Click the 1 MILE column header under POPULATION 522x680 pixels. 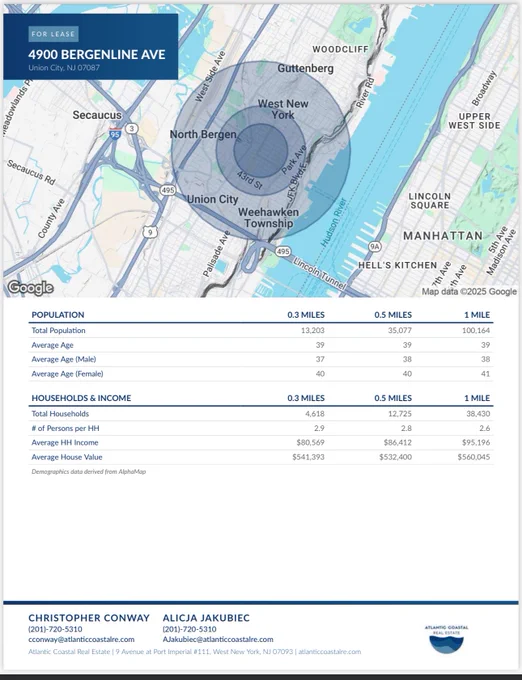point(477,315)
